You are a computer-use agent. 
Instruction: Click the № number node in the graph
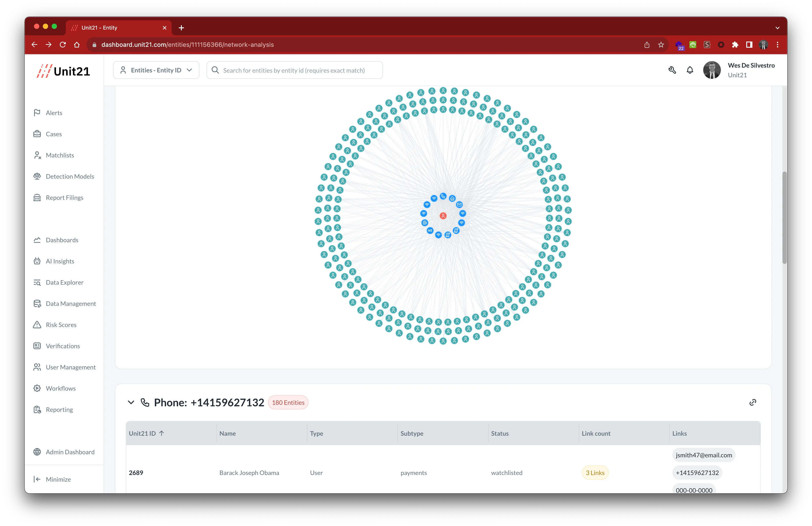[430, 231]
